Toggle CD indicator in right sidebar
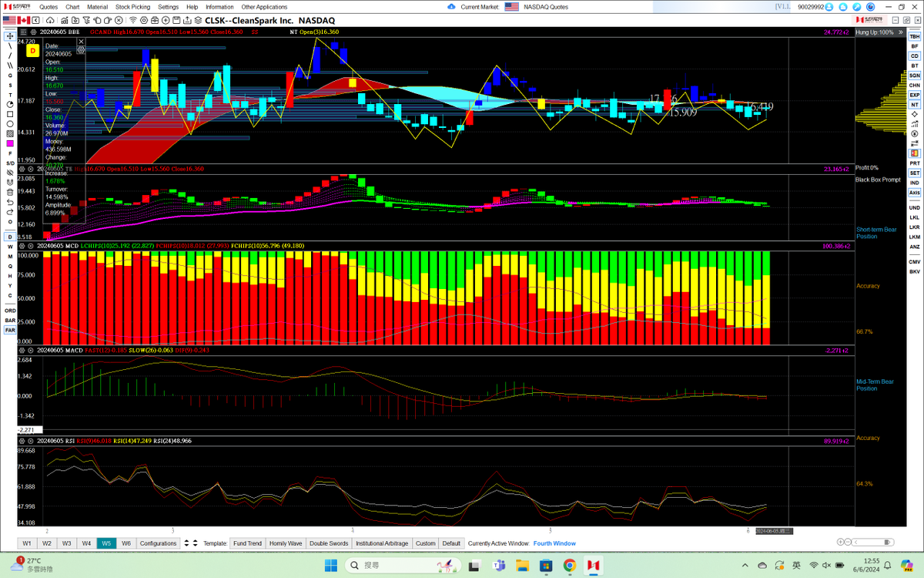 click(915, 55)
